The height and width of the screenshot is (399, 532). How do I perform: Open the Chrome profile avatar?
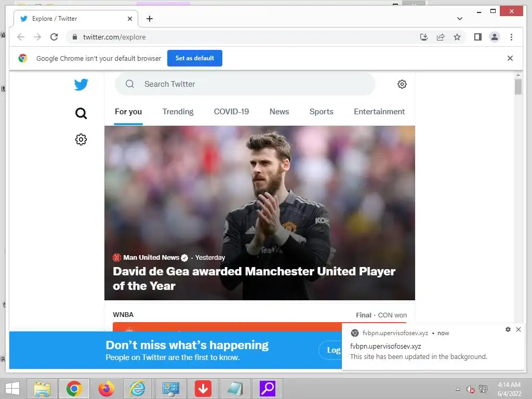(x=495, y=37)
